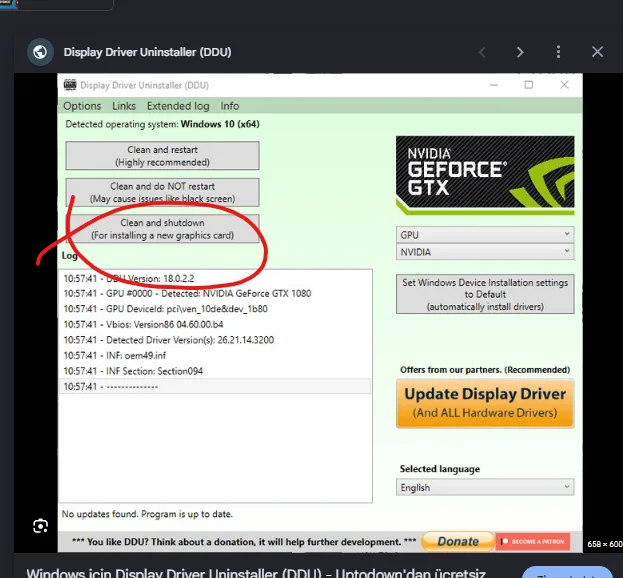The image size is (623, 578).
Task: Click the 'You like DDU?' donation message
Action: click(244, 542)
